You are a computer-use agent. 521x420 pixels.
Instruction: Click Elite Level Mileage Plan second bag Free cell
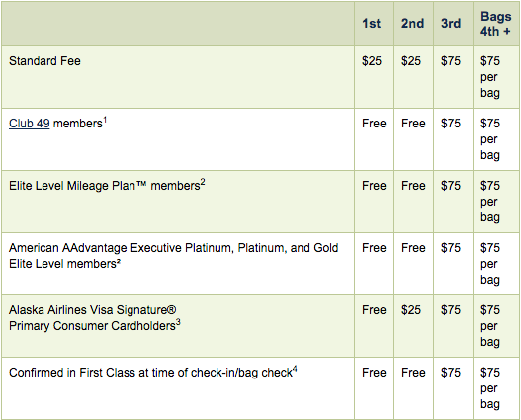pos(413,185)
